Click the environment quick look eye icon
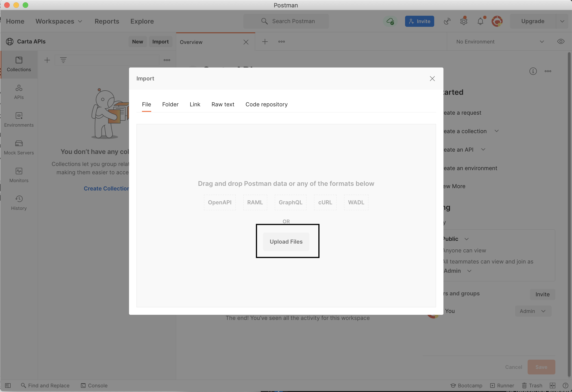This screenshot has height=392, width=572. coord(561,42)
